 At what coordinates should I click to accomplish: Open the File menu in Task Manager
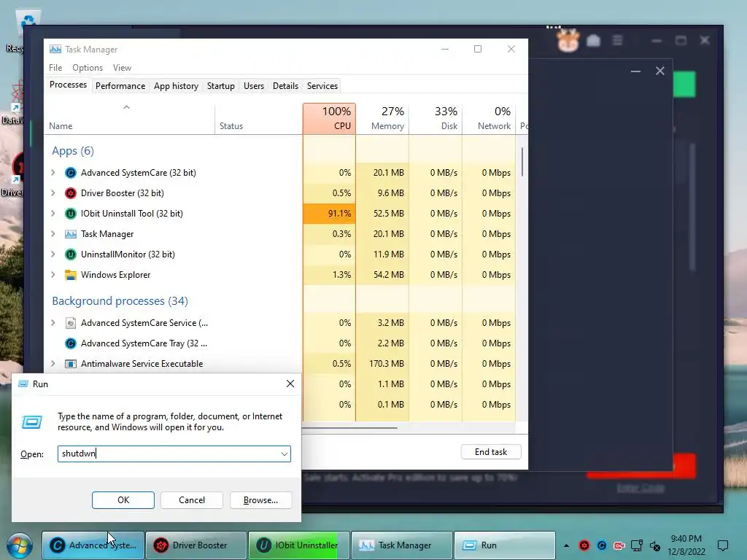click(x=55, y=68)
